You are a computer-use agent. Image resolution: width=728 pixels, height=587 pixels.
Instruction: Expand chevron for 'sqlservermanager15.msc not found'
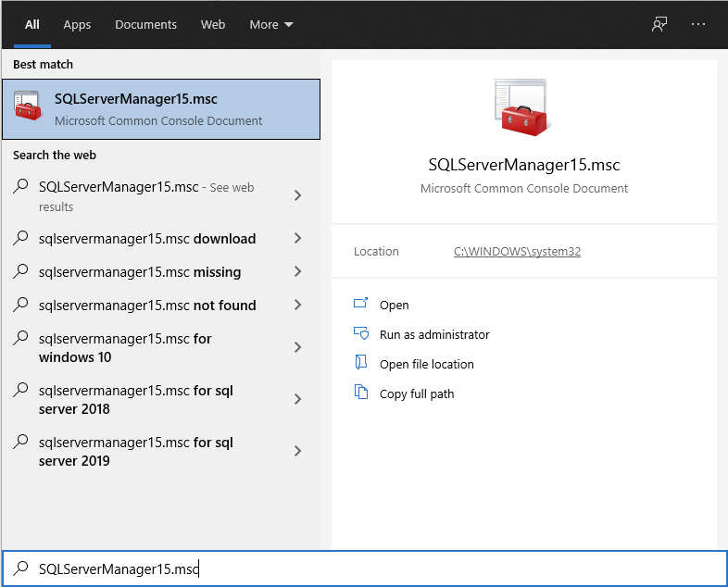click(x=297, y=306)
